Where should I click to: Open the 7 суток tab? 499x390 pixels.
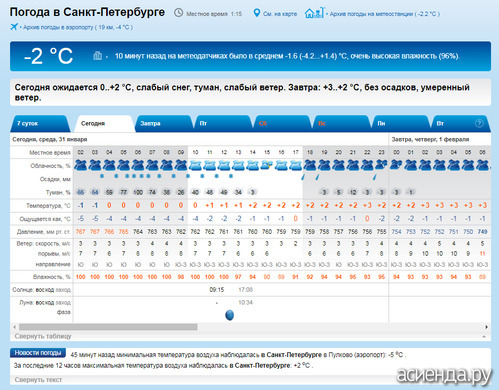[40, 123]
